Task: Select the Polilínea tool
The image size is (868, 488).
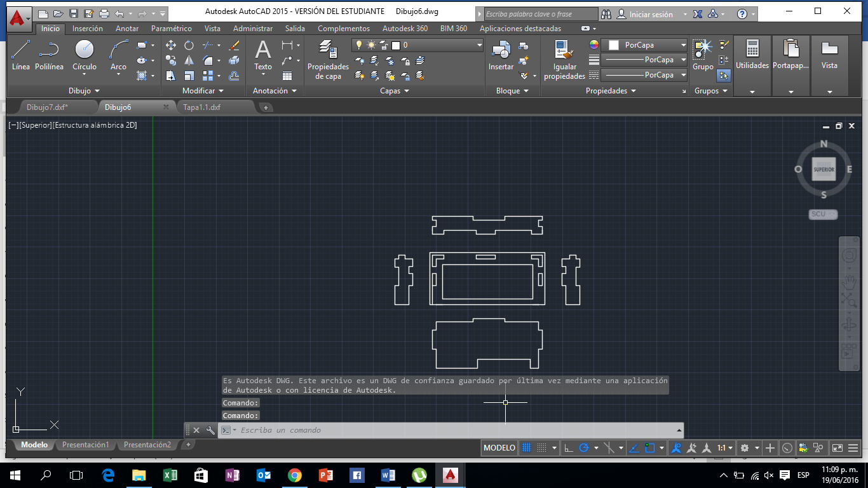Action: pos(49,55)
